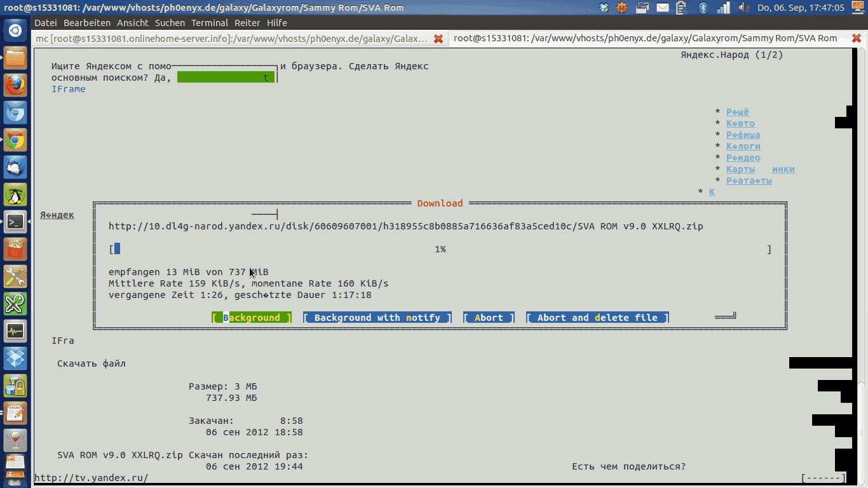Click the status bar URL http://tv.yandex.ru/
Viewport: 868px width, 488px height.
[91, 478]
